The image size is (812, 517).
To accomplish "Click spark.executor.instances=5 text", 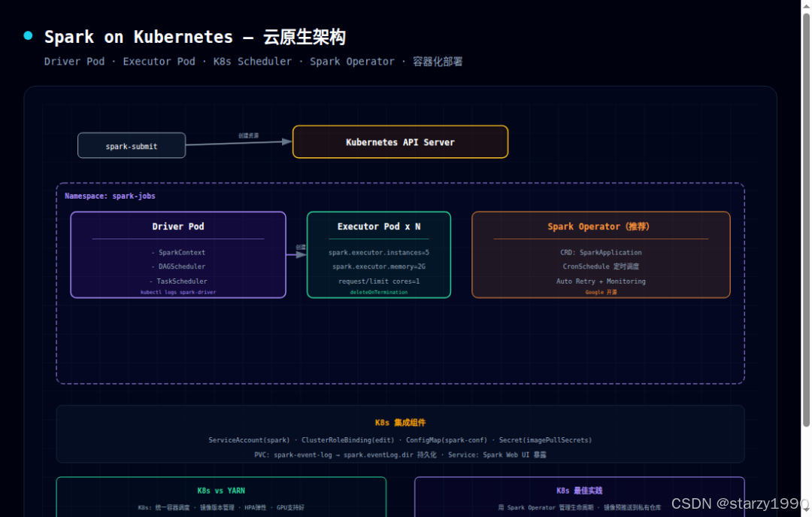I will tap(378, 253).
